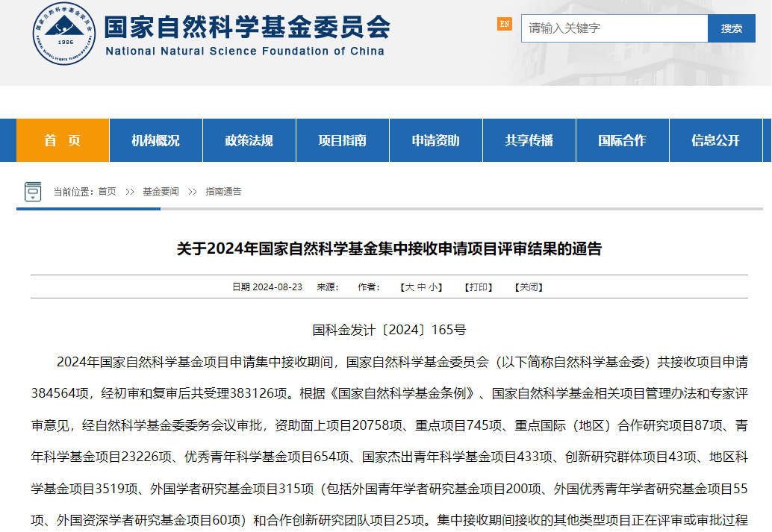772x532 pixels.
Task: Click the 搜索 search button
Action: [731, 28]
